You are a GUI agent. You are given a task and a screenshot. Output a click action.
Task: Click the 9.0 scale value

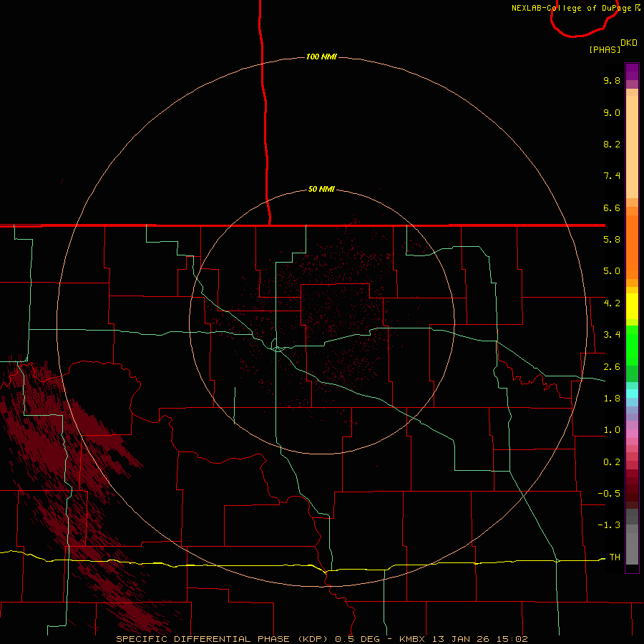612,112
